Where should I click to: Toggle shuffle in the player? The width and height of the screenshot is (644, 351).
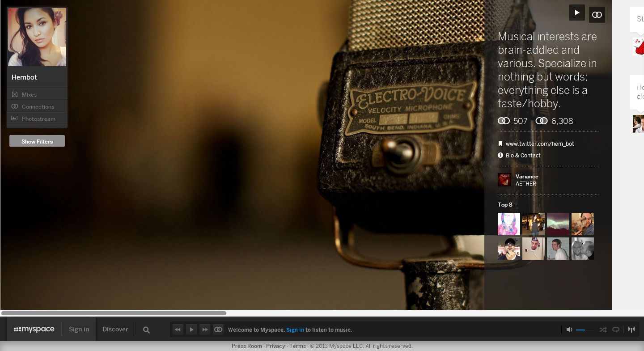click(x=603, y=330)
